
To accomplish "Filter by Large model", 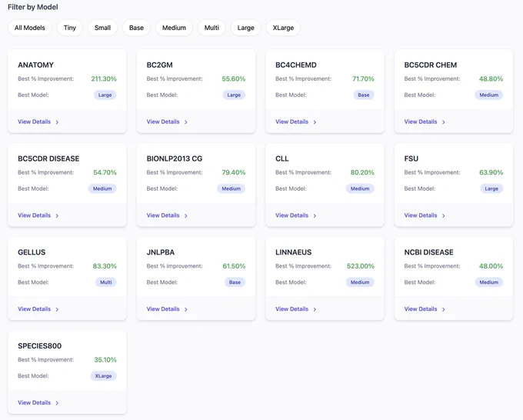I will coord(246,28).
